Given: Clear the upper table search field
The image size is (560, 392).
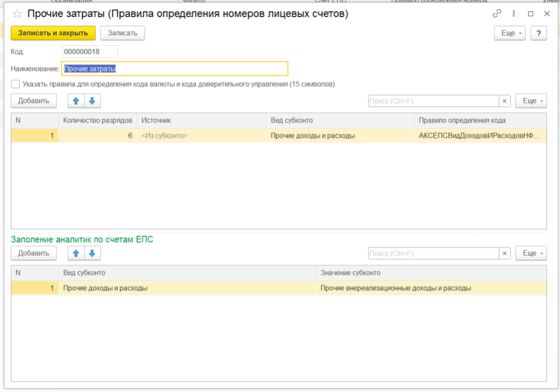Looking at the screenshot, I should pyautogui.click(x=505, y=101).
